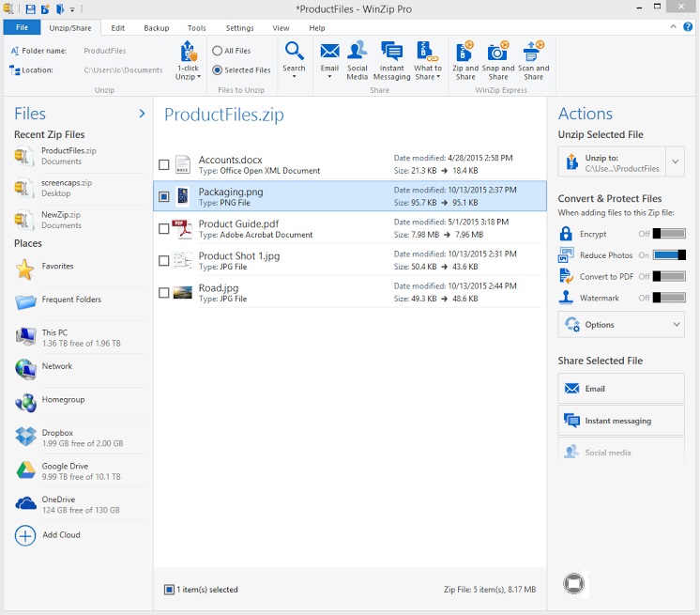Image resolution: width=700 pixels, height=615 pixels.
Task: Turn on the Watermark toggle
Action: [669, 298]
